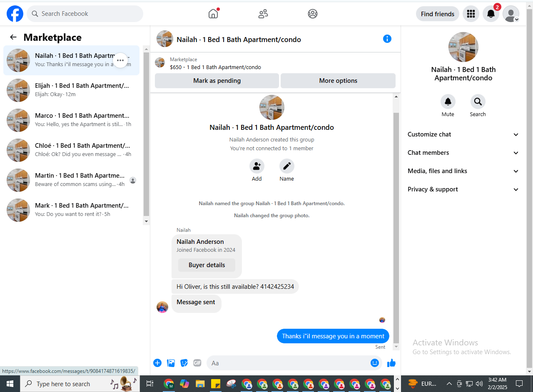The height and width of the screenshot is (392, 533).
Task: Open the Groups icon in top navigation
Action: coord(313,14)
